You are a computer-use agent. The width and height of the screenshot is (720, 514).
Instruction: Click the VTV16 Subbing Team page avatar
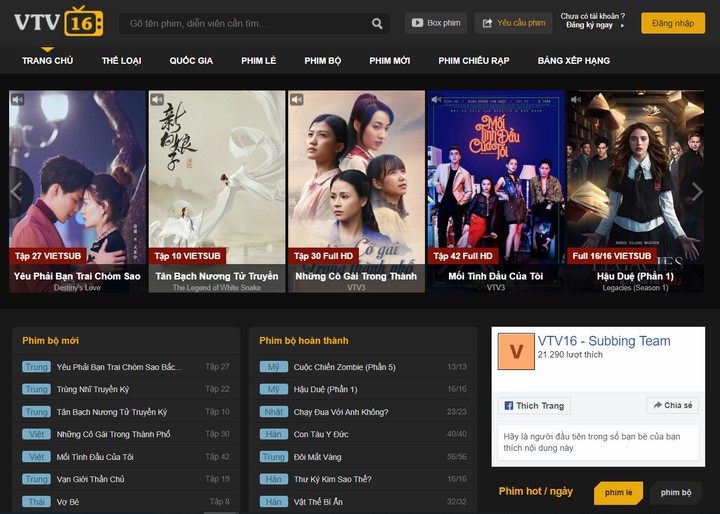(x=516, y=351)
